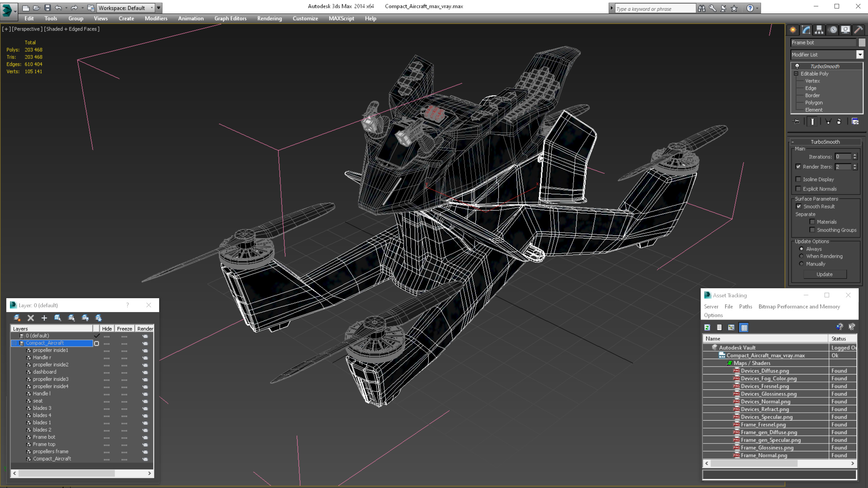The height and width of the screenshot is (488, 868).
Task: Enable Separate by Materials checkbox
Action: pos(812,222)
